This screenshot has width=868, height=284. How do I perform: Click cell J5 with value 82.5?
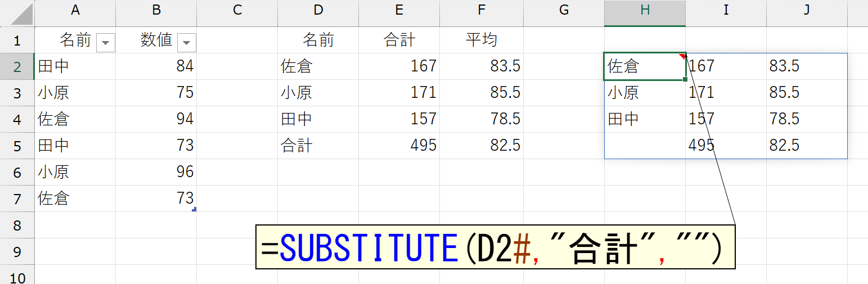tap(807, 146)
